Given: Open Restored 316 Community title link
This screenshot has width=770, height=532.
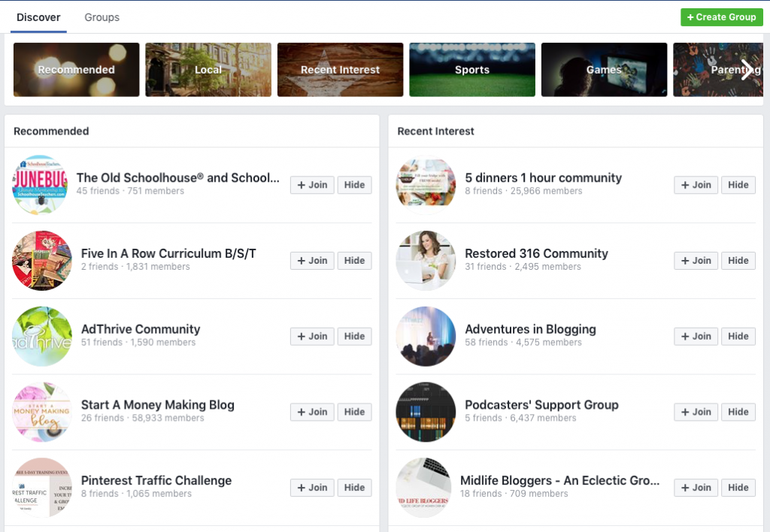Looking at the screenshot, I should point(536,253).
